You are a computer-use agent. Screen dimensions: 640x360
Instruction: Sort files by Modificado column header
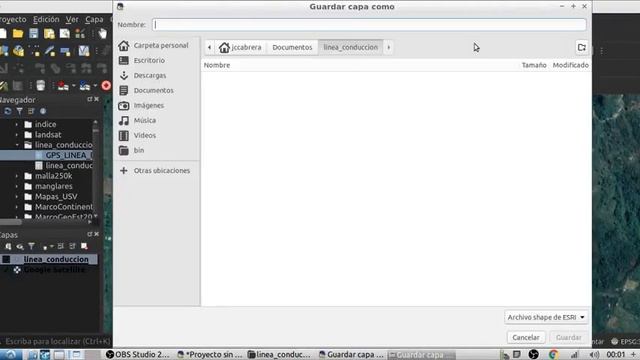tap(571, 65)
